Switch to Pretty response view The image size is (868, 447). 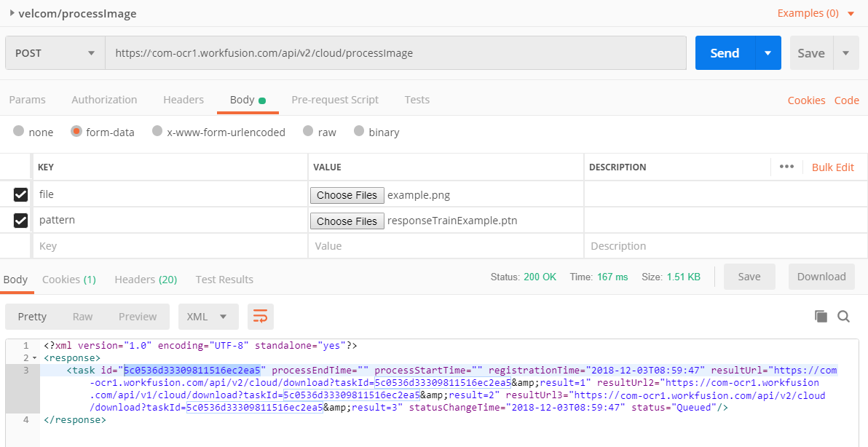click(32, 317)
